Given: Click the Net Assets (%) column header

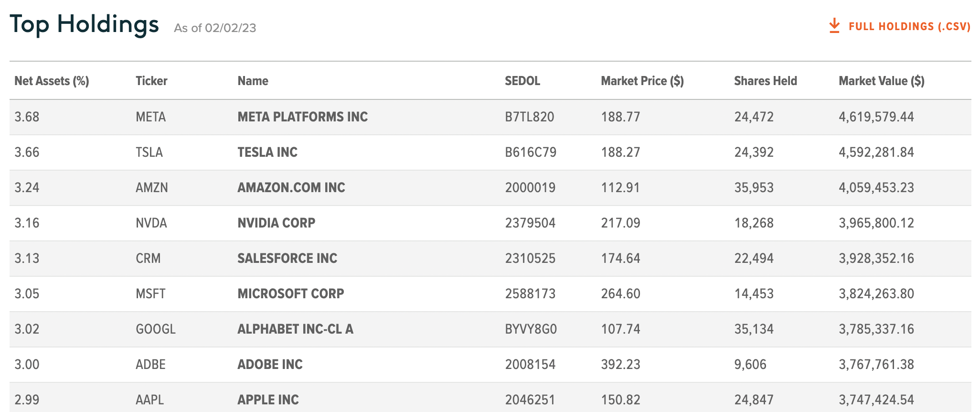Looking at the screenshot, I should 52,81.
